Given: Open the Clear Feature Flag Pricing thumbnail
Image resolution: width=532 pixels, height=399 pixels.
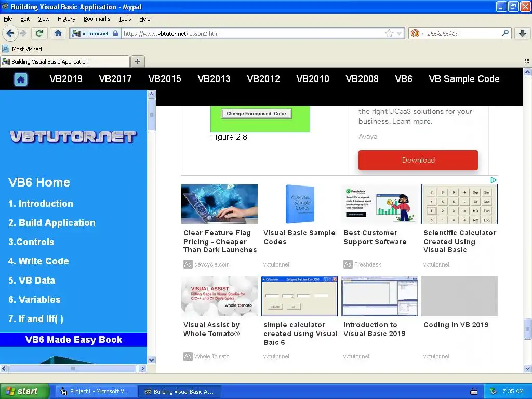Looking at the screenshot, I should 220,204.
